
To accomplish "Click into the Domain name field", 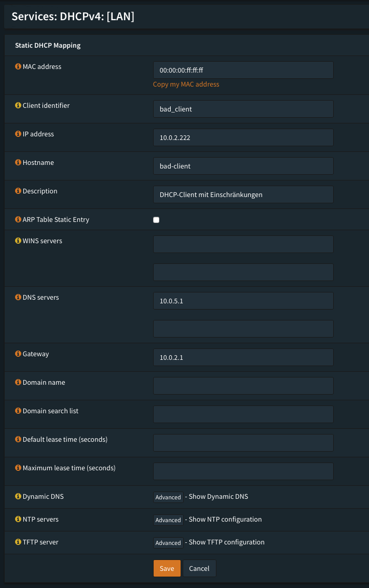I will [243, 386].
